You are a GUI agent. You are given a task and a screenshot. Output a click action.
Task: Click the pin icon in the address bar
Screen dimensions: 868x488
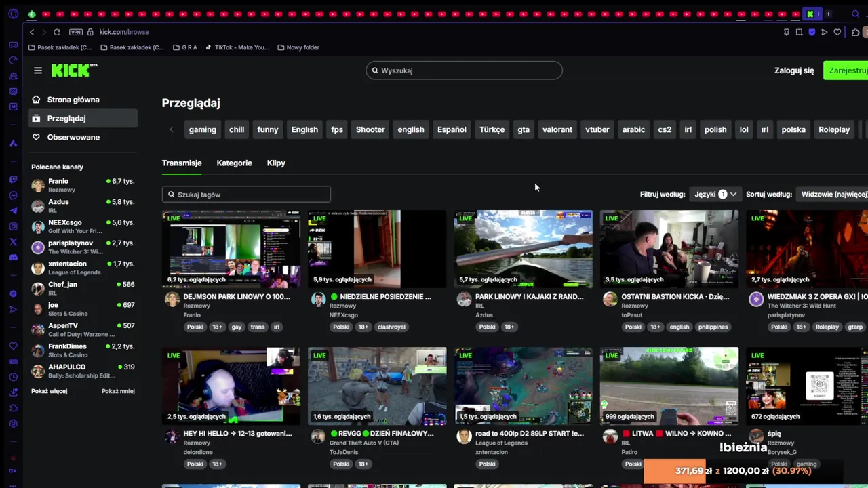(x=786, y=32)
